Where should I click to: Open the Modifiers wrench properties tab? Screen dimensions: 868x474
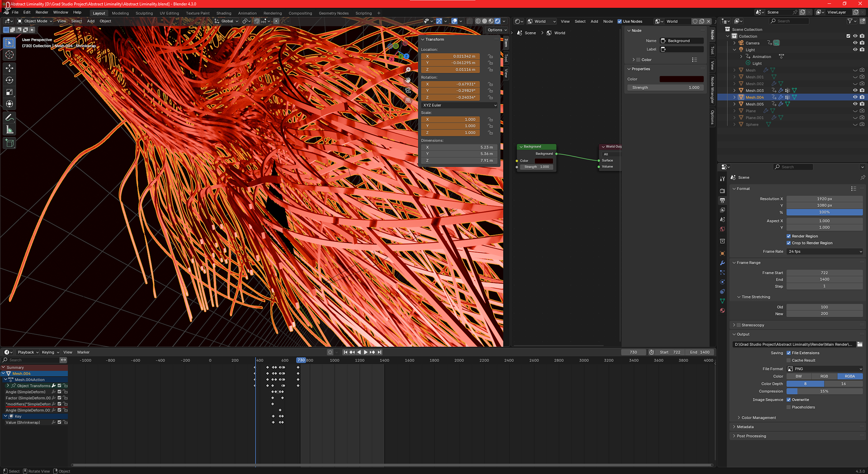point(722,263)
